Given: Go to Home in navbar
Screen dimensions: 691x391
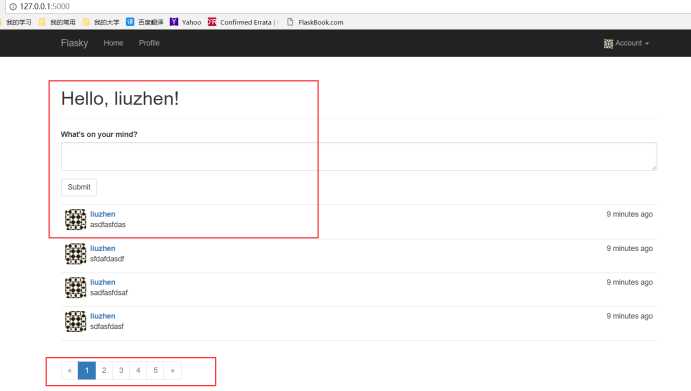Looking at the screenshot, I should click(113, 43).
